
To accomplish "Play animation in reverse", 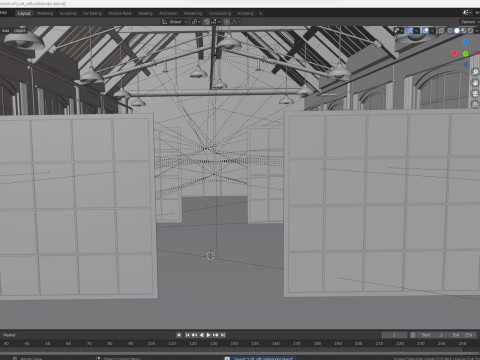I will tap(201, 335).
